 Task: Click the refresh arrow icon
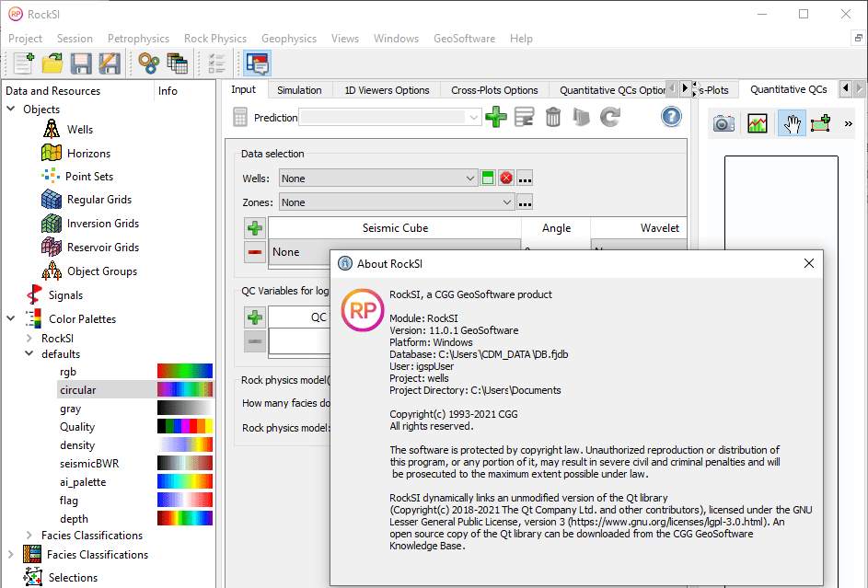(610, 117)
